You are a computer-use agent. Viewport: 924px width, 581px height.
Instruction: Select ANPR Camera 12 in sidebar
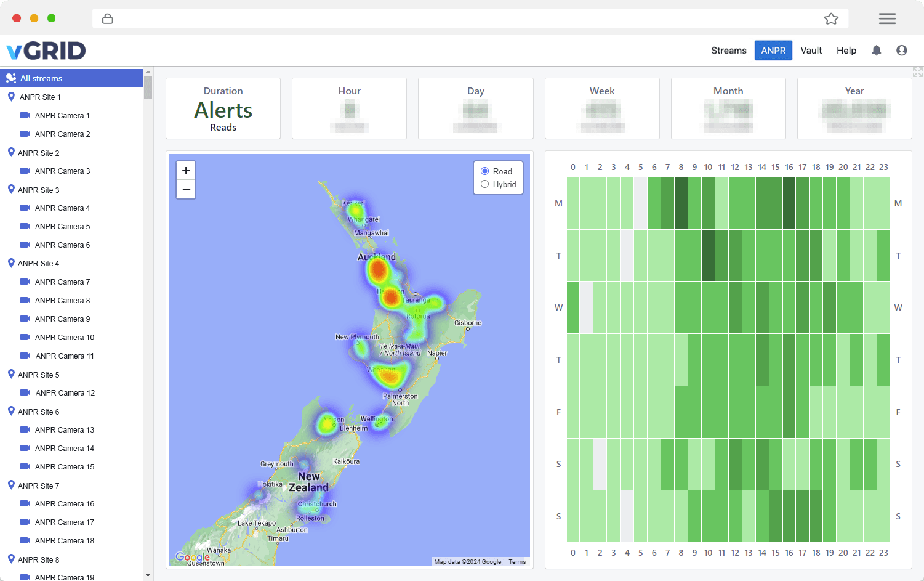coord(65,393)
